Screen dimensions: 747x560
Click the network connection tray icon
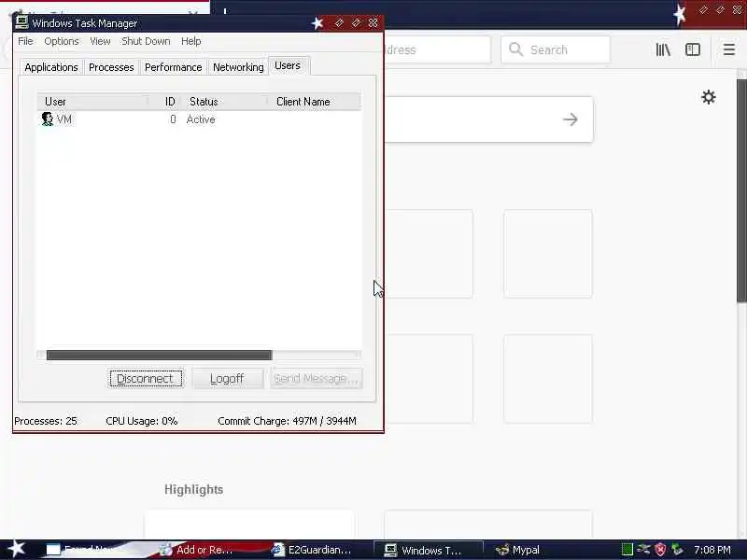(x=643, y=550)
